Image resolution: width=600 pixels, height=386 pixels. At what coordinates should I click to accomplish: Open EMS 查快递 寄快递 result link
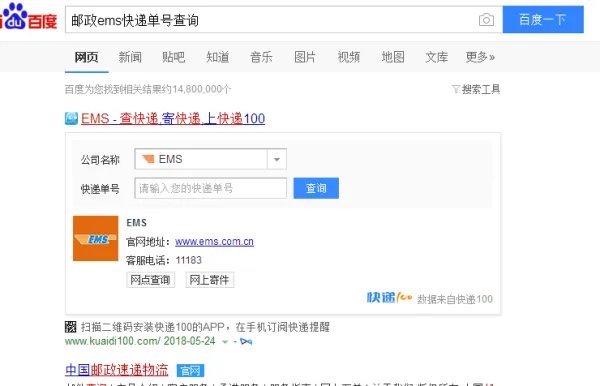(173, 118)
